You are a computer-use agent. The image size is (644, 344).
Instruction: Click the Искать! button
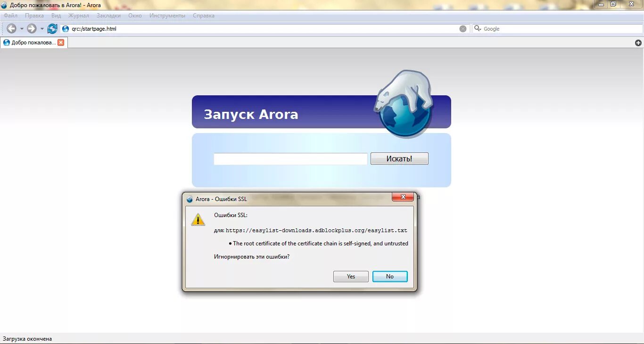tap(399, 159)
